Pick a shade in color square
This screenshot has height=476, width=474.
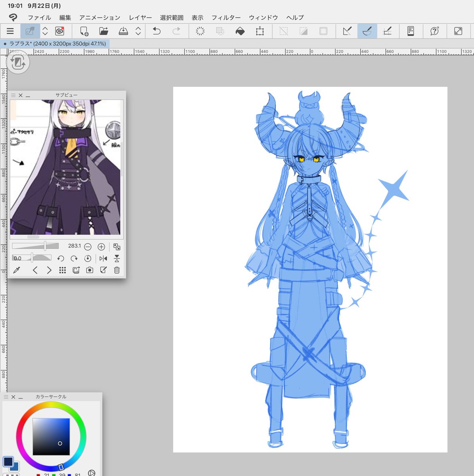click(x=51, y=436)
